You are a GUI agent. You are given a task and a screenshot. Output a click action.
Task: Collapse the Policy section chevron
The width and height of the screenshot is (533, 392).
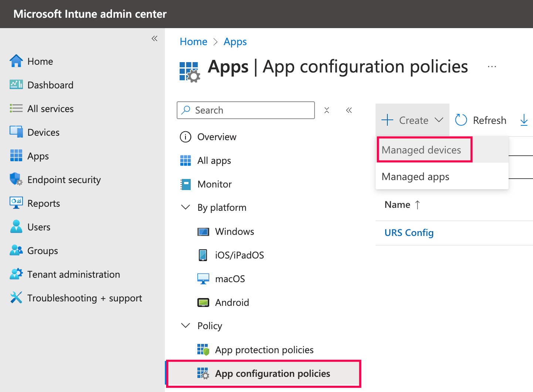[x=186, y=326]
